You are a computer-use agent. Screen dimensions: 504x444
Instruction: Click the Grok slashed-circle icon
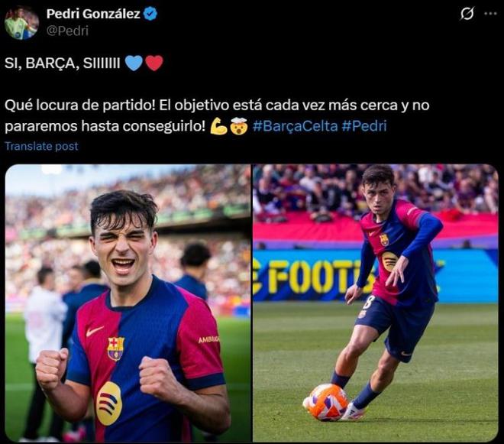click(x=467, y=14)
